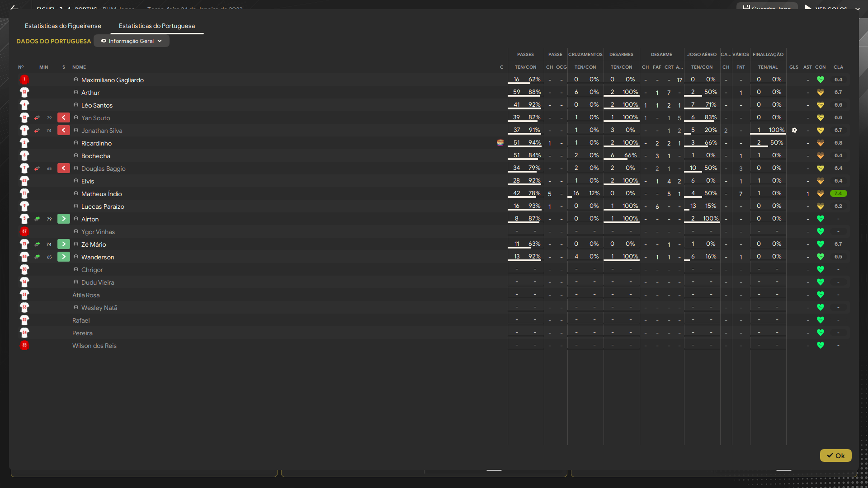Open player Wanderson
The height and width of the screenshot is (488, 868).
point(98,257)
